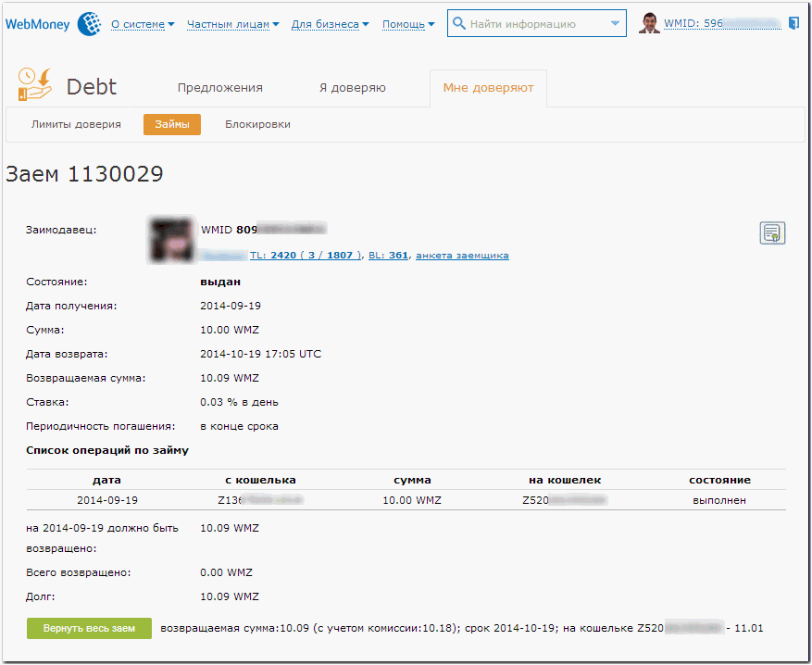812x665 pixels.
Task: Click the search magnifier icon
Action: click(458, 23)
